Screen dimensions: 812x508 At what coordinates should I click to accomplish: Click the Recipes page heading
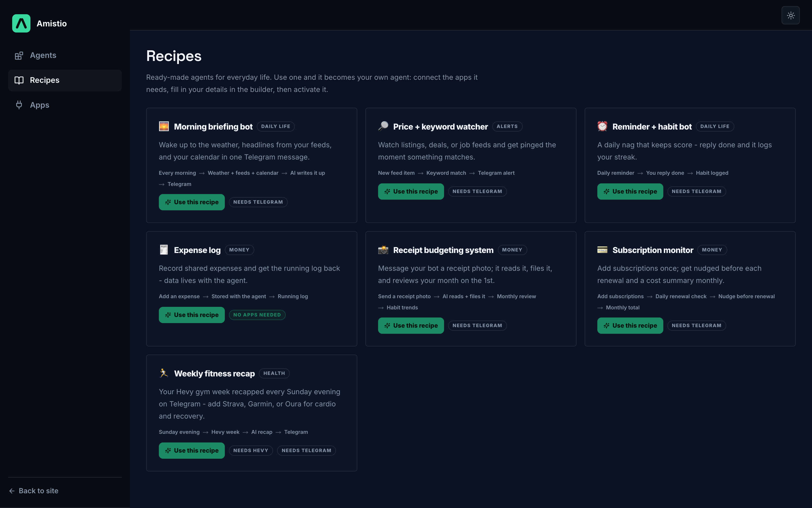174,56
